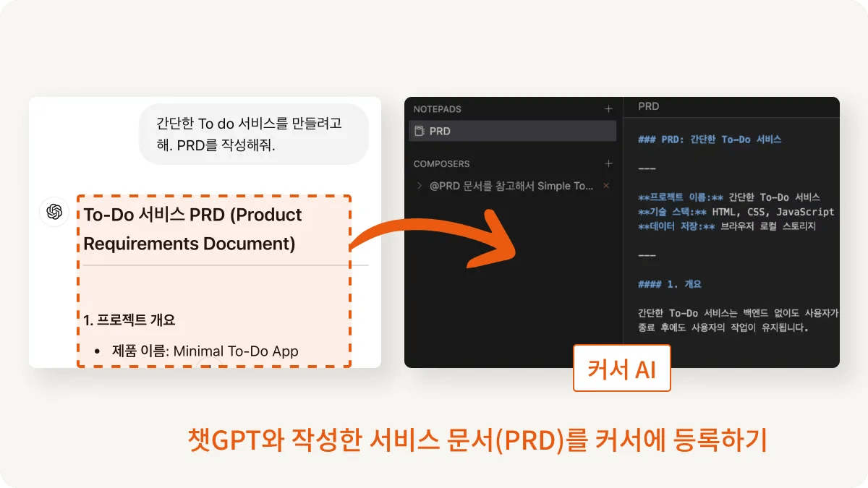The width and height of the screenshot is (868, 488).
Task: Click the line '종료 후에도 사용자의 작업이 유지됩니다.'
Action: 722,328
